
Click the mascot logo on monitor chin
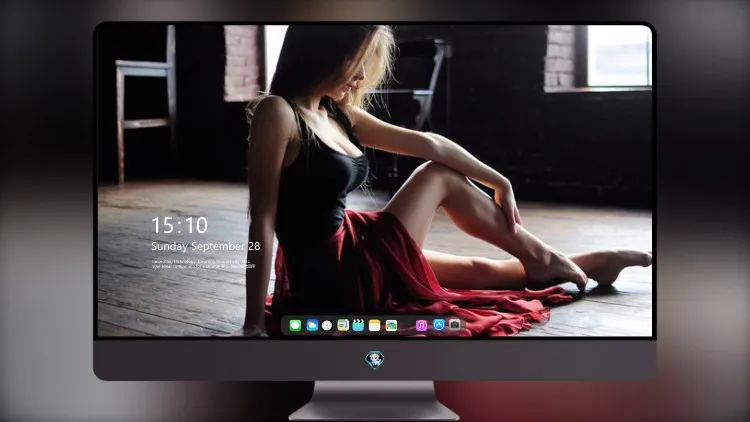pyautogui.click(x=375, y=360)
